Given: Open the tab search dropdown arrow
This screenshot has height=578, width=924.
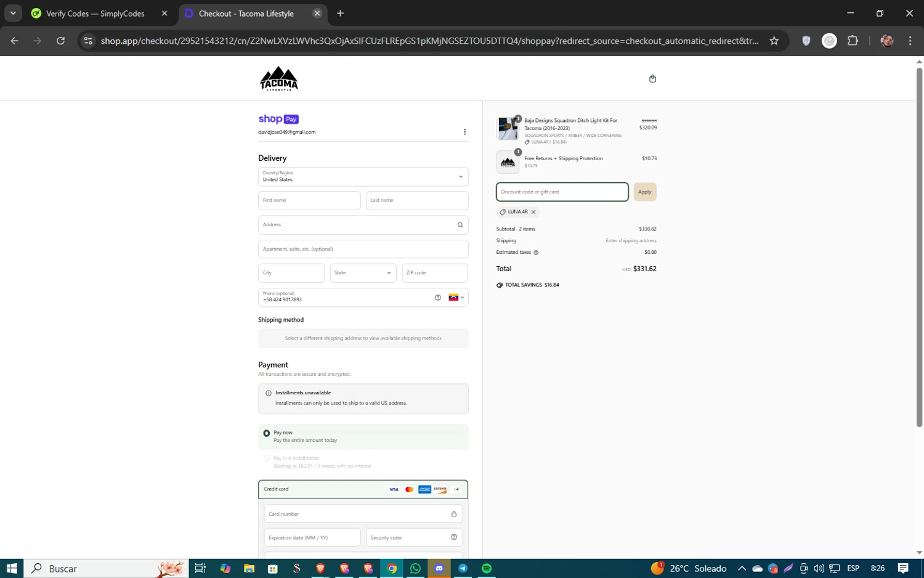Looking at the screenshot, I should click(13, 13).
